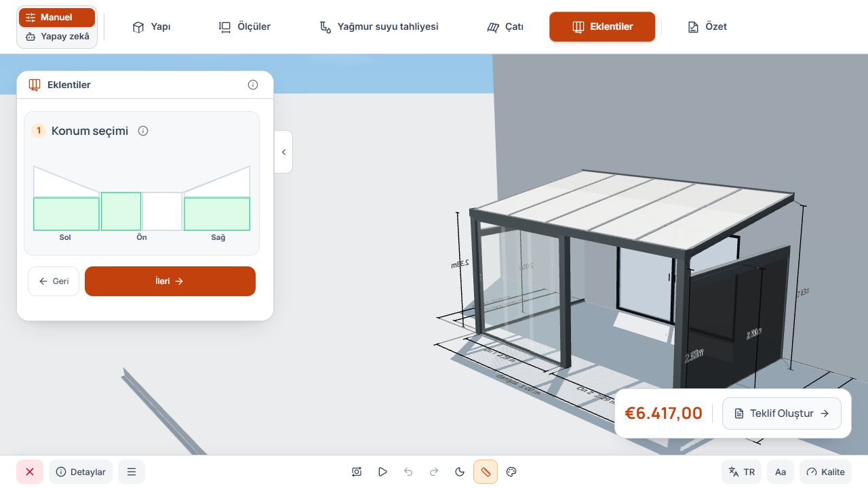This screenshot has height=488, width=868.
Task: Collapse the side panel with chevron
Action: point(283,152)
